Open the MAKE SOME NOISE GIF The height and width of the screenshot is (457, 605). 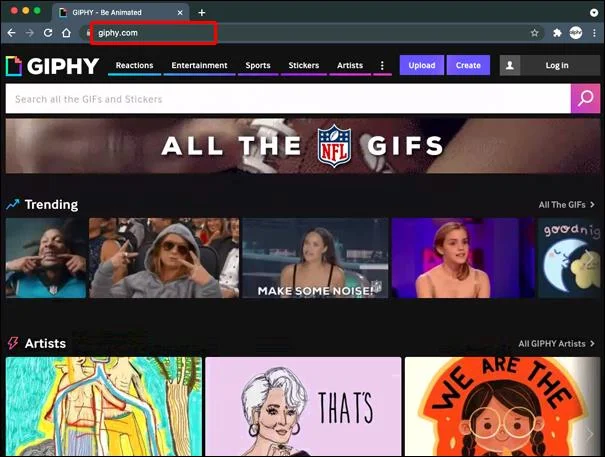coord(315,258)
